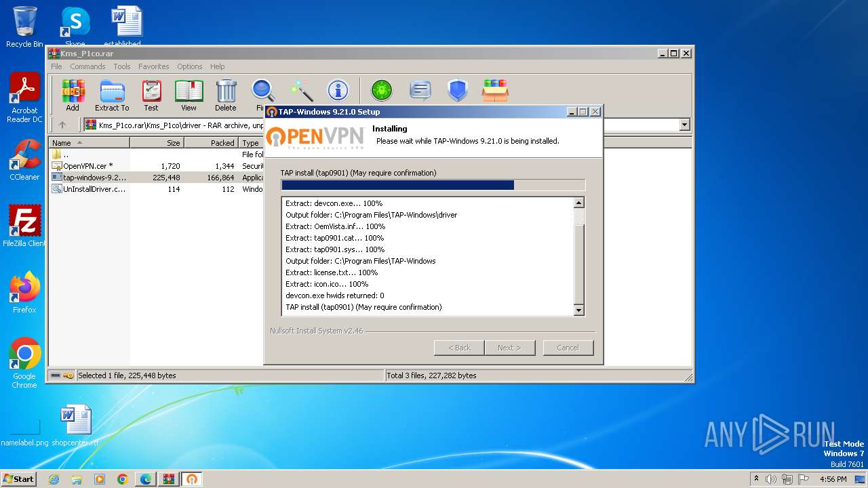Click the Info icon in WinRAR toolbar
868x488 pixels.
click(338, 91)
